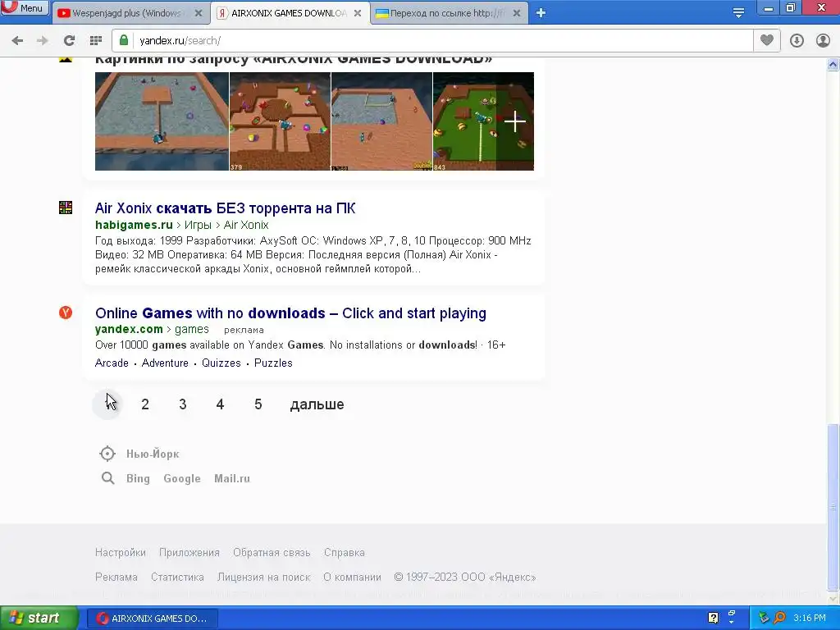Reload the page
Image resolution: width=840 pixels, height=630 pixels.
69,40
